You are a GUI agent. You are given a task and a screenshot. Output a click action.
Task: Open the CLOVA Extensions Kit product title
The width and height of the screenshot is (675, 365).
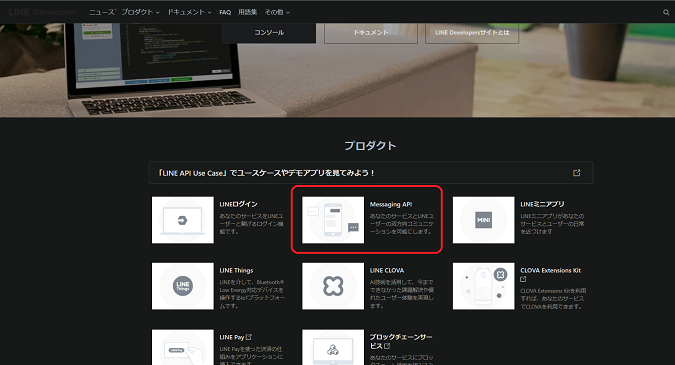(551, 270)
